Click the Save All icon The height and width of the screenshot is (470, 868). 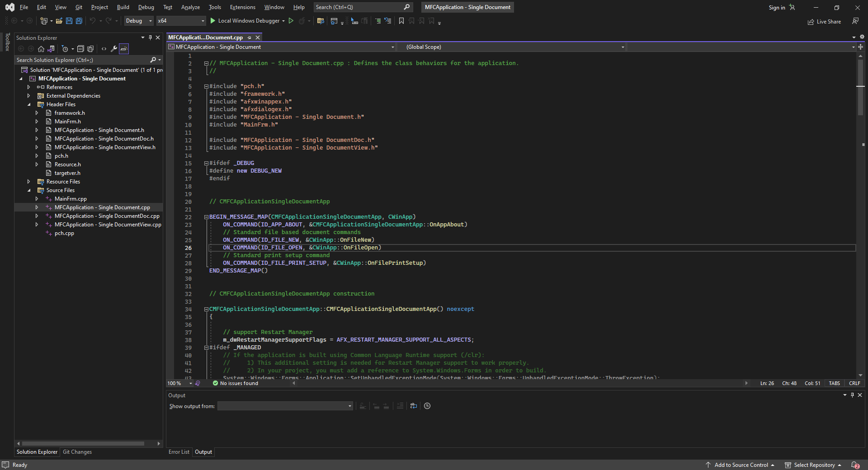79,21
